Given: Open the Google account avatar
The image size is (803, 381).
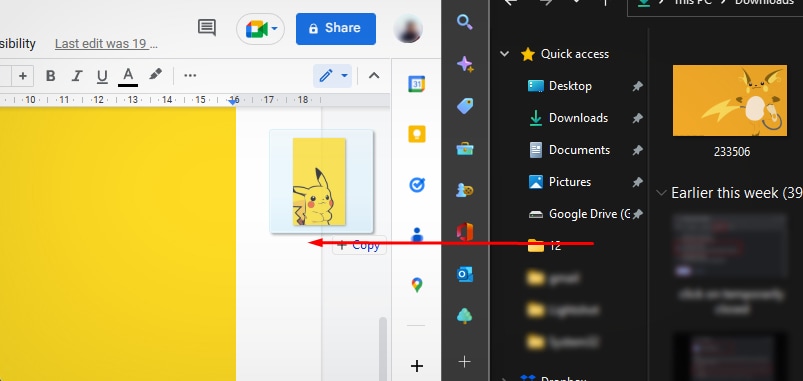Looking at the screenshot, I should click(x=408, y=29).
